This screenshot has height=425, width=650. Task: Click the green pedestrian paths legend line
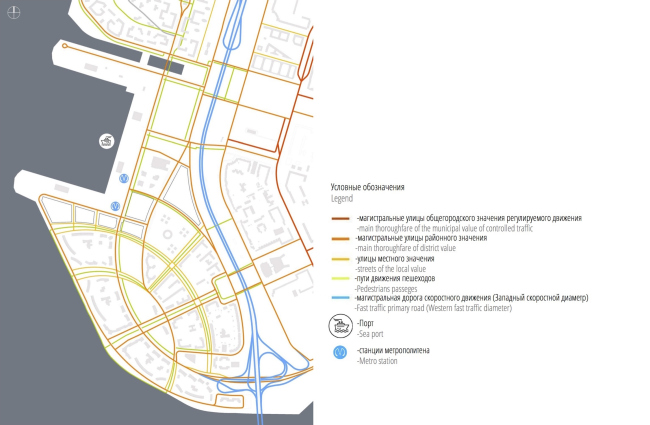(342, 278)
